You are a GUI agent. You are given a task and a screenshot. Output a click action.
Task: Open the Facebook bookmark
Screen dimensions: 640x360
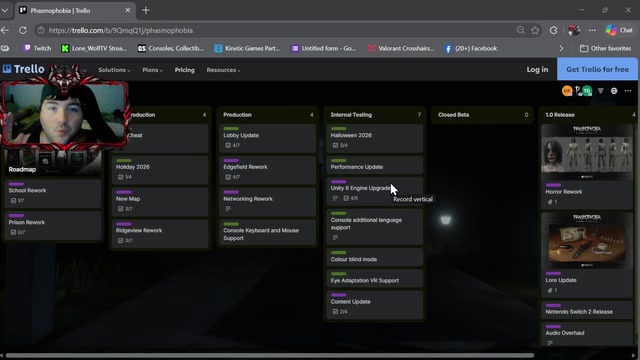(x=471, y=48)
